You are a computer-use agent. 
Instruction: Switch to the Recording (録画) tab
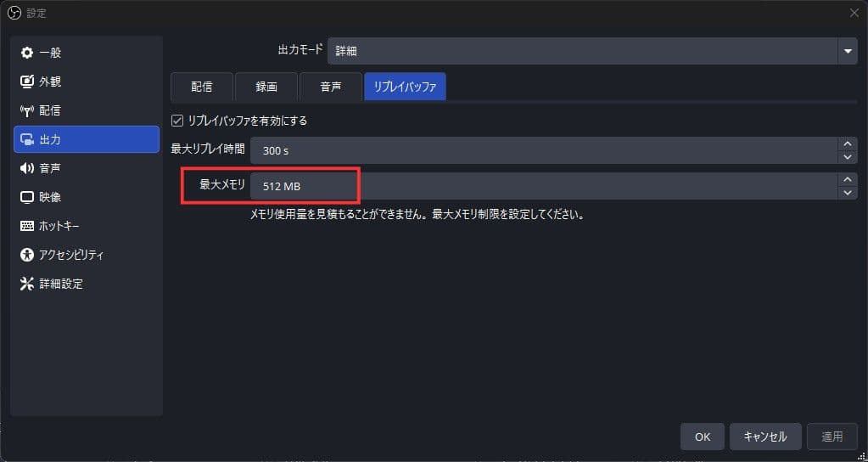[x=266, y=87]
